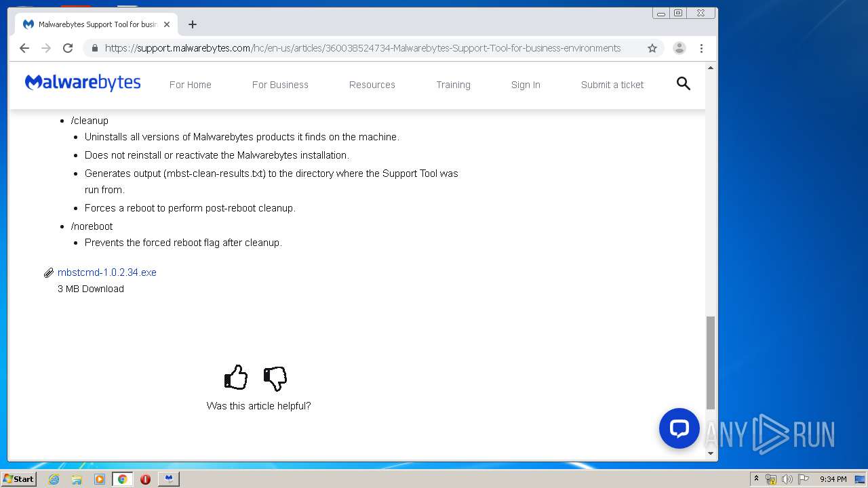The height and width of the screenshot is (488, 868).
Task: Open the blue live chat bubble
Action: 679,428
